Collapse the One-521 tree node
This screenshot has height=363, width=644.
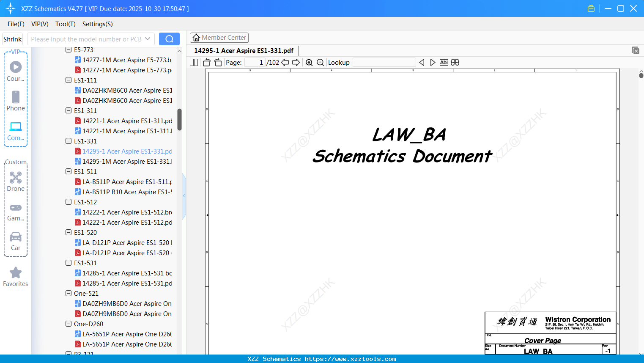[69, 294]
